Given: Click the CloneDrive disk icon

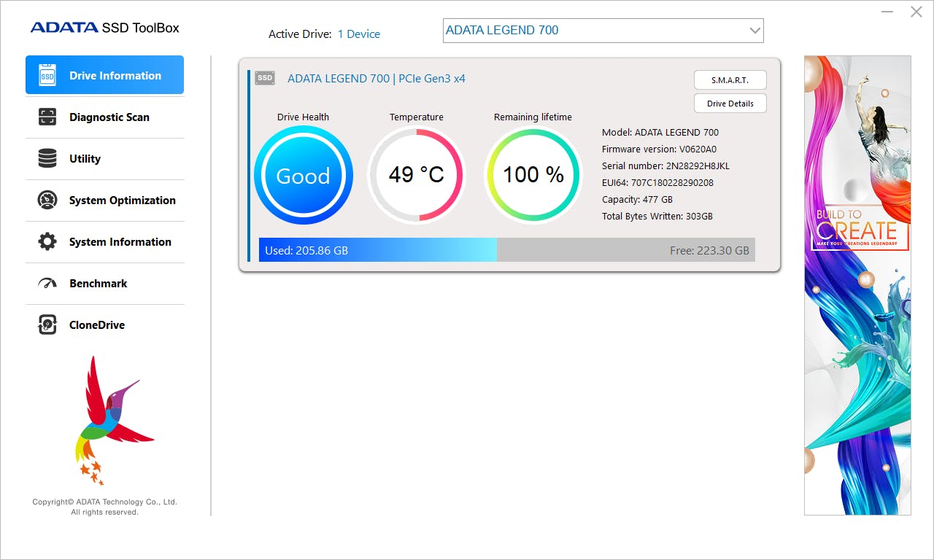Looking at the screenshot, I should click(47, 324).
